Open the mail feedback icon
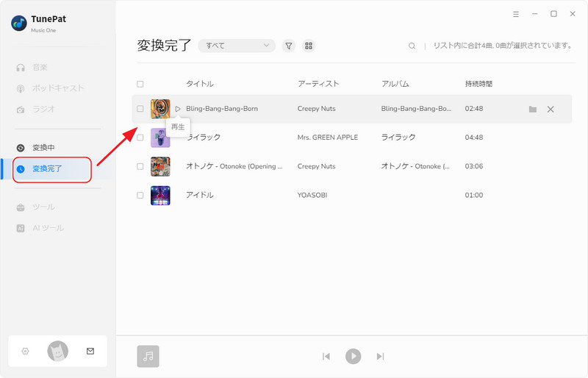The image size is (588, 378). click(x=90, y=351)
